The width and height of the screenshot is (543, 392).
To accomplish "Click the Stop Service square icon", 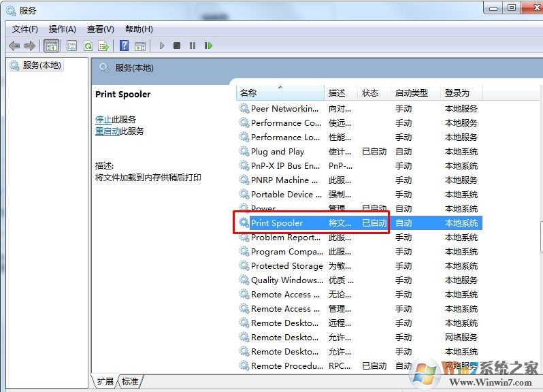I will [x=177, y=46].
